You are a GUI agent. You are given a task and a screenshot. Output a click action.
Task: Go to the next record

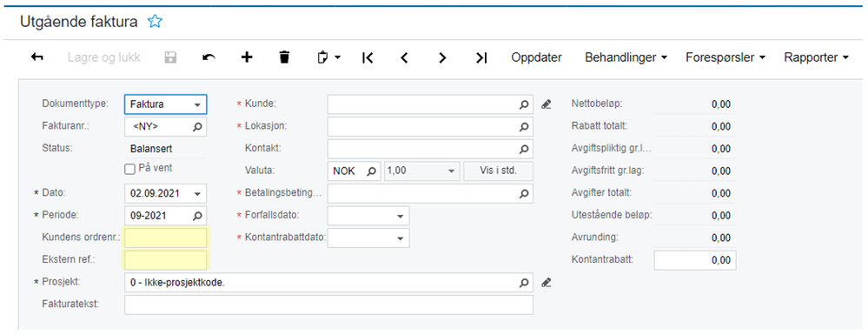point(441,57)
